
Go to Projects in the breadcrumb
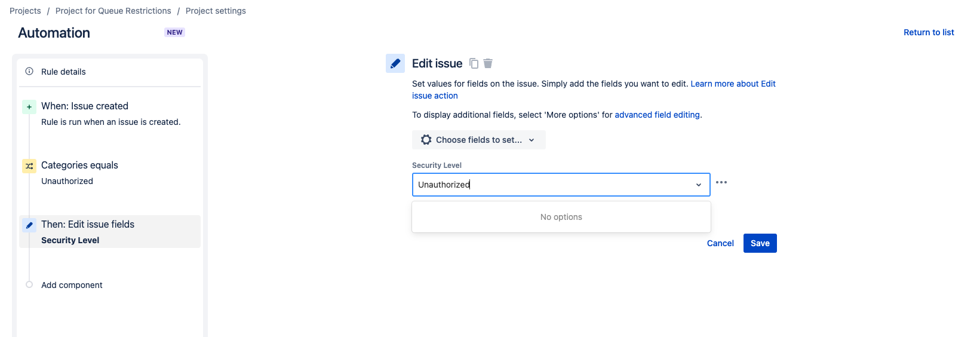[25, 11]
